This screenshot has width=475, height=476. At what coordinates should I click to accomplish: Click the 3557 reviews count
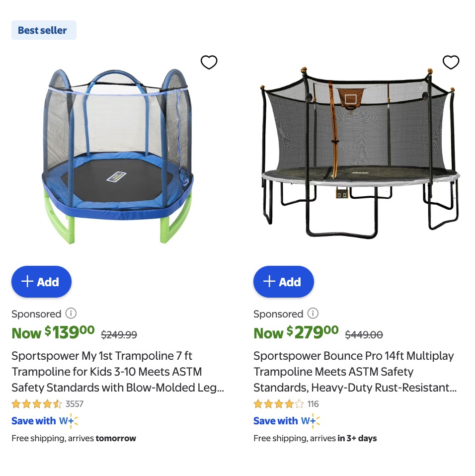(x=75, y=404)
